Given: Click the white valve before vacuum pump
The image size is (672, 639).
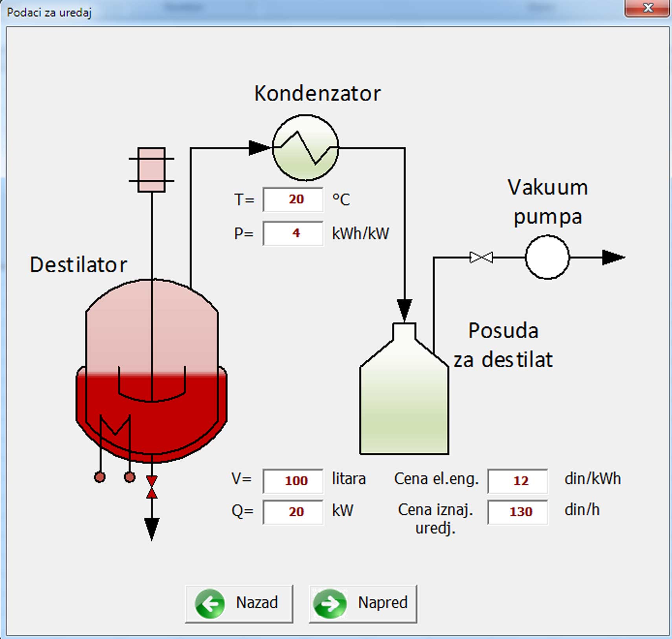Looking at the screenshot, I should [481, 257].
